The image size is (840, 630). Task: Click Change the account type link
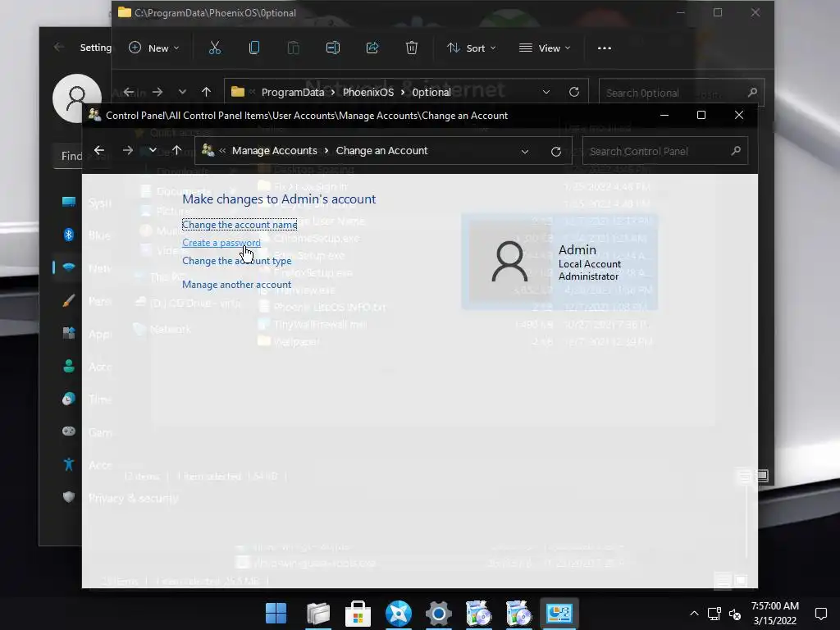tap(237, 261)
